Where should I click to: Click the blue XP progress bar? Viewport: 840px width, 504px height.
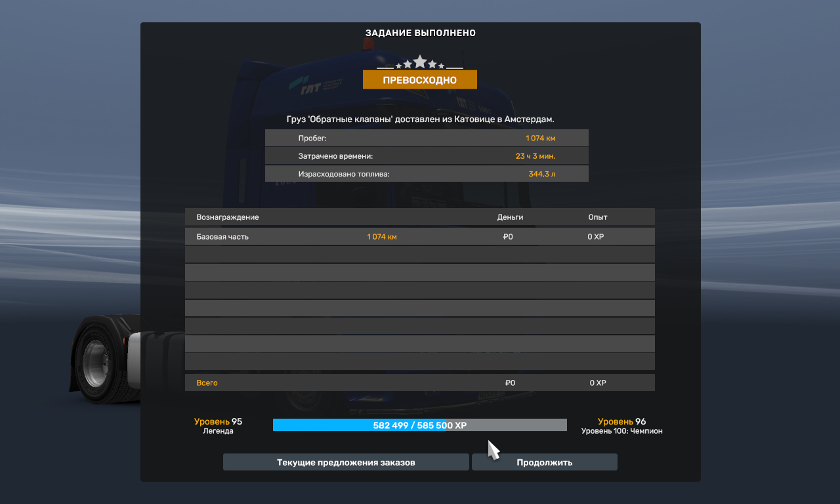tap(420, 425)
